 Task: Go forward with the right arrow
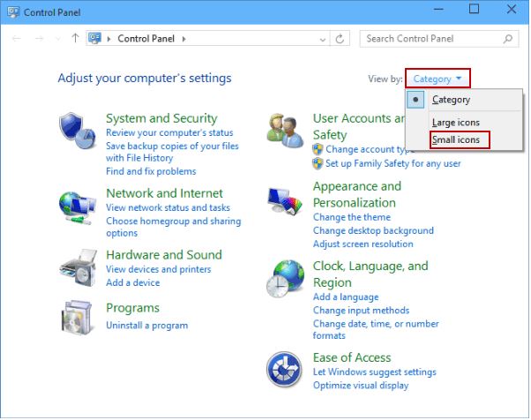tap(40, 39)
